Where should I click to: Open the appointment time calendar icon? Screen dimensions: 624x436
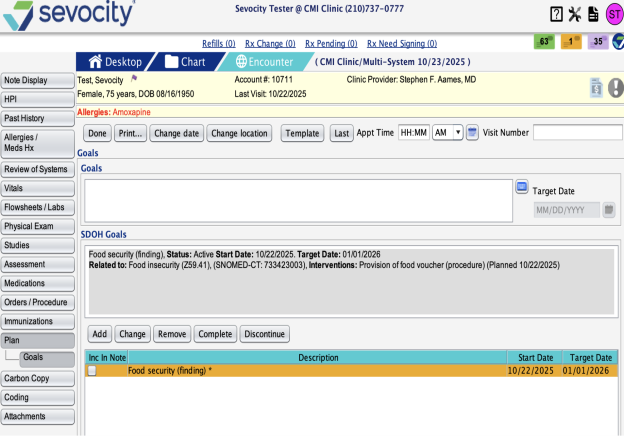pos(472,133)
